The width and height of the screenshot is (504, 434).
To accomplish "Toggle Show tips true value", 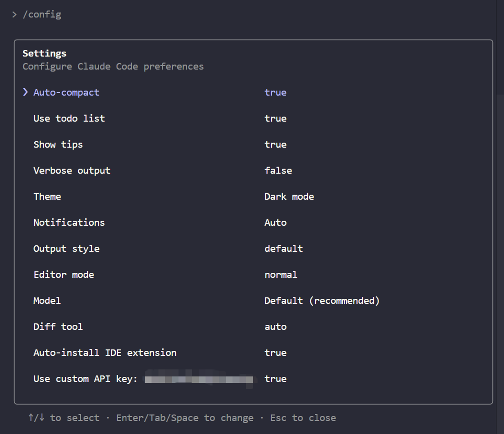I will click(x=275, y=145).
